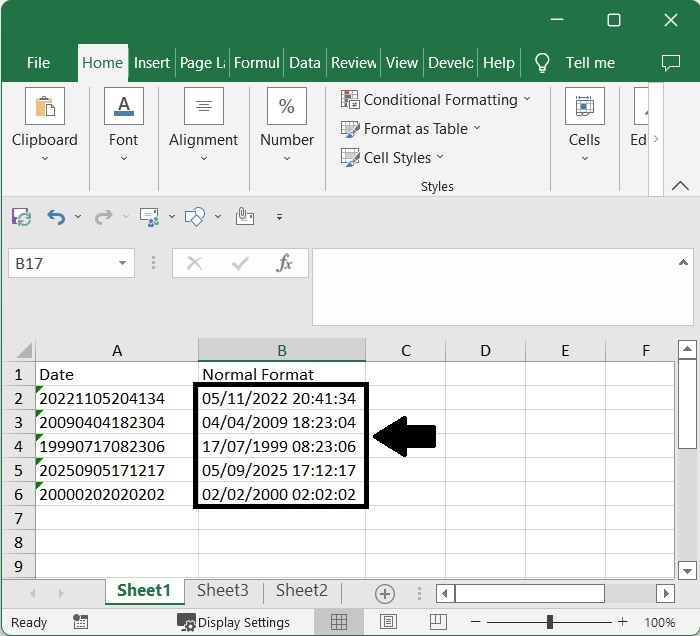The width and height of the screenshot is (700, 636).
Task: Open the Insert ribbon tab
Action: click(152, 62)
